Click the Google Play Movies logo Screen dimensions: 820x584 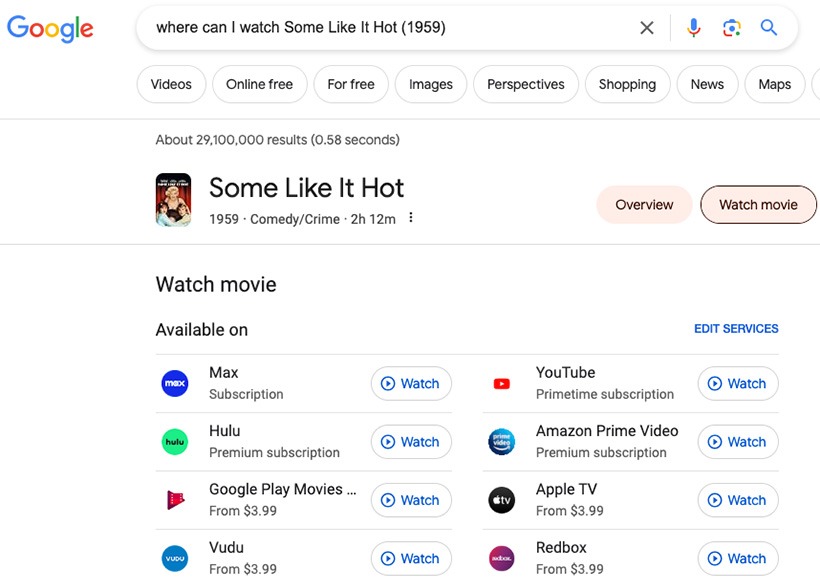tap(175, 500)
